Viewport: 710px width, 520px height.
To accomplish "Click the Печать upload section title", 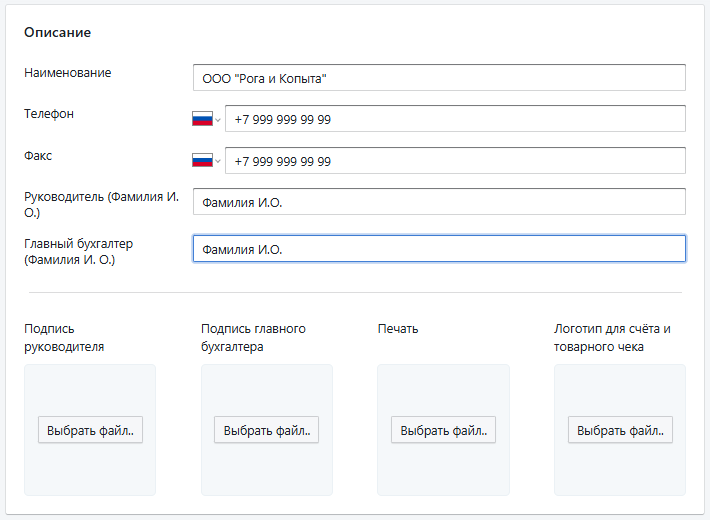I will (x=398, y=329).
